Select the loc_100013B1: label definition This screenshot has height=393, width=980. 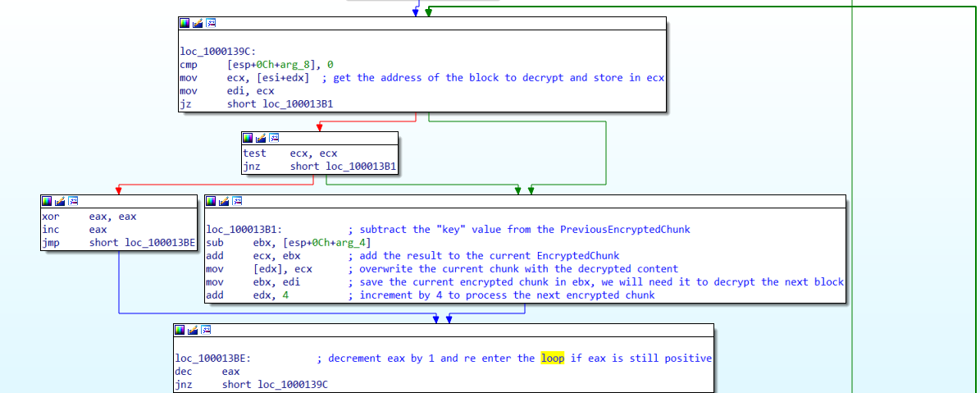pos(243,229)
